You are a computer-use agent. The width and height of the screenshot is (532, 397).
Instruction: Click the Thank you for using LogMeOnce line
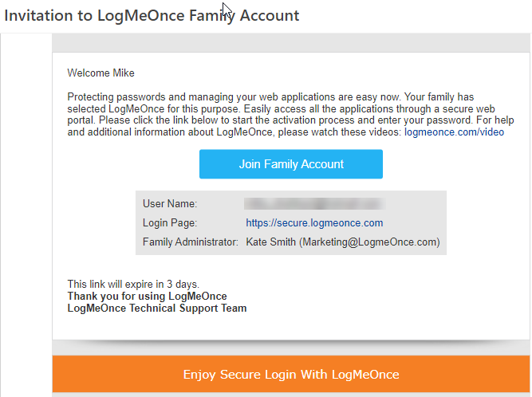148,296
